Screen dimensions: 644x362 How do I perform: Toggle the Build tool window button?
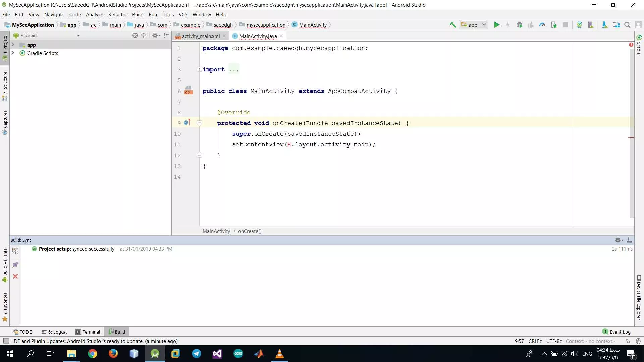(x=117, y=332)
